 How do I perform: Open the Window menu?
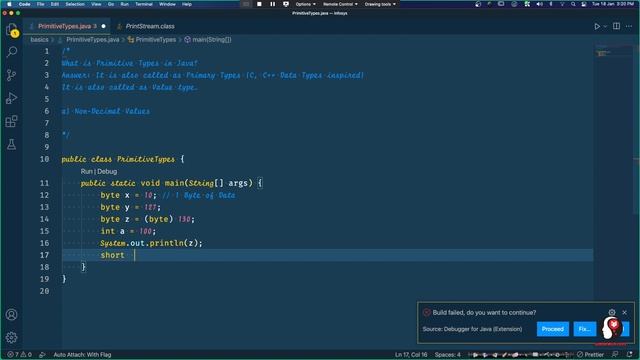pyautogui.click(x=167, y=4)
